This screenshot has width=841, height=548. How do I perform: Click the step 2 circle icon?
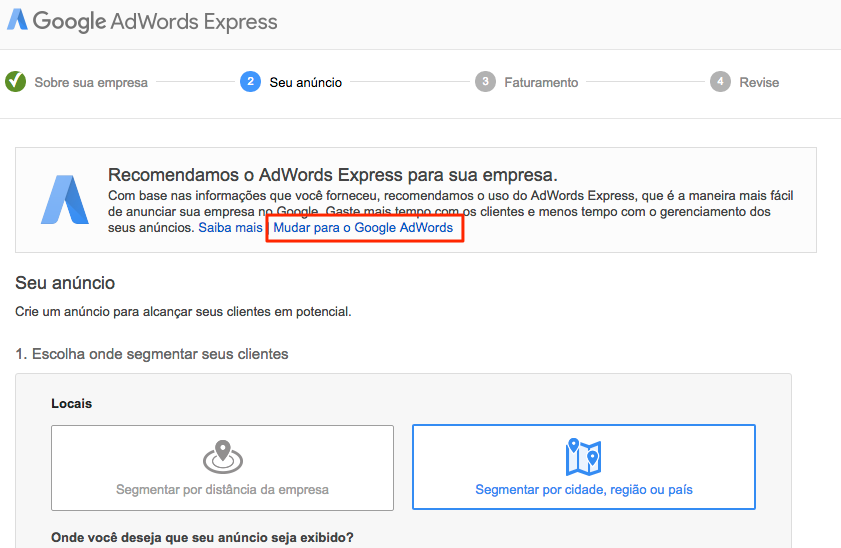tap(250, 82)
